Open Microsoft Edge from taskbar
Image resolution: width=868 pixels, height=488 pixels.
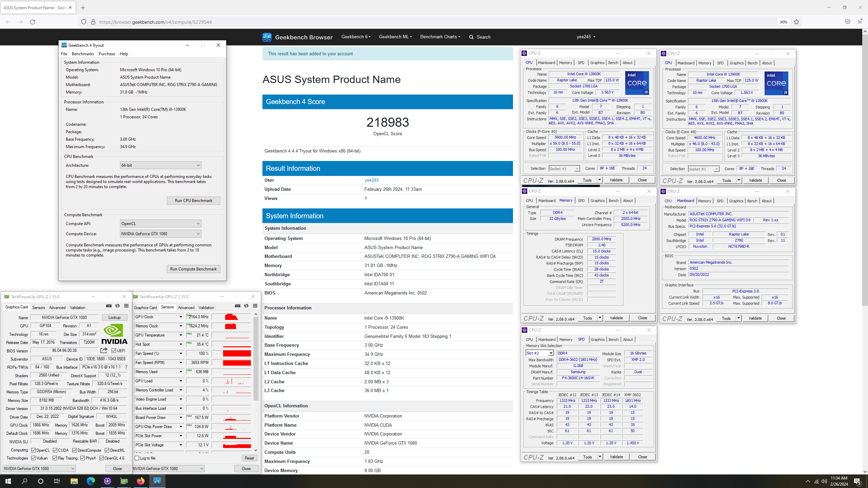click(x=91, y=481)
